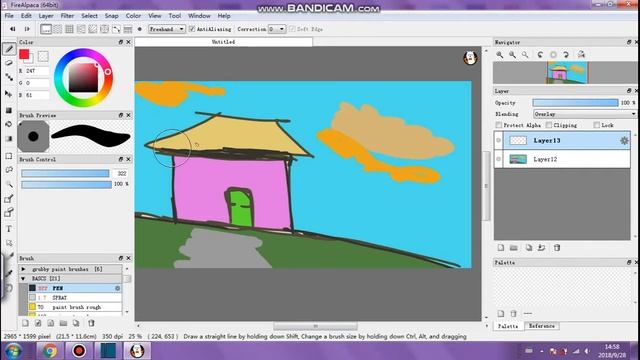Select the Dot tool

9,77
